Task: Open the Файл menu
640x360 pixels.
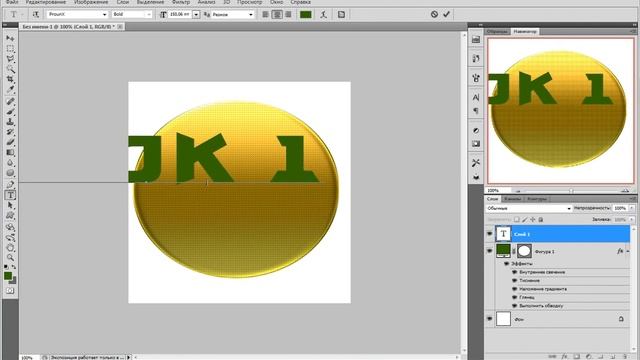Action: click(x=12, y=2)
